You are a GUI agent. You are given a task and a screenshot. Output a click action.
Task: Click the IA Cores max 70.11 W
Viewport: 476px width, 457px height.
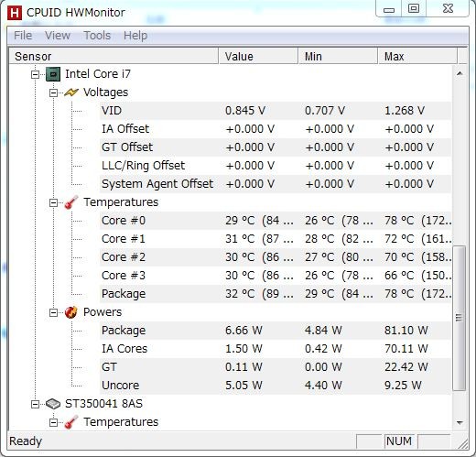click(406, 349)
